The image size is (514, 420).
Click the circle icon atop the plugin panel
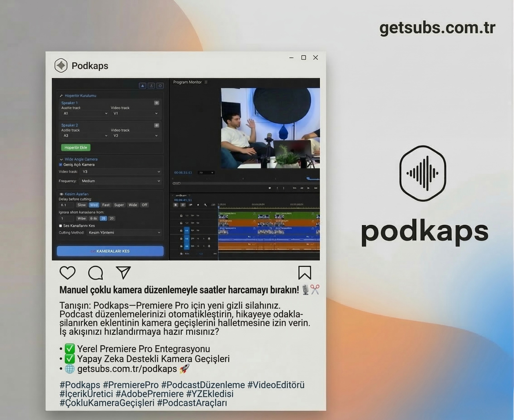click(160, 86)
